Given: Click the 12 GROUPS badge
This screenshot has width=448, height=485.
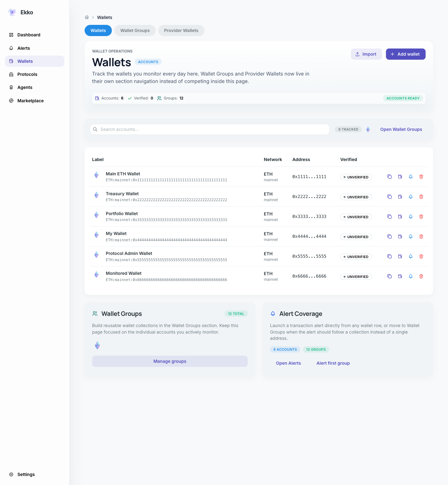Looking at the screenshot, I should tap(316, 349).
